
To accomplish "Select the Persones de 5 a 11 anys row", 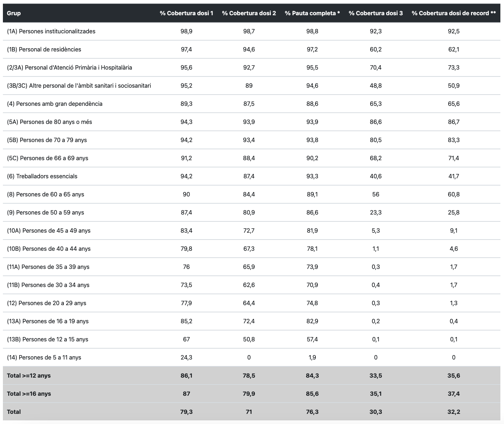I will (x=44, y=357).
